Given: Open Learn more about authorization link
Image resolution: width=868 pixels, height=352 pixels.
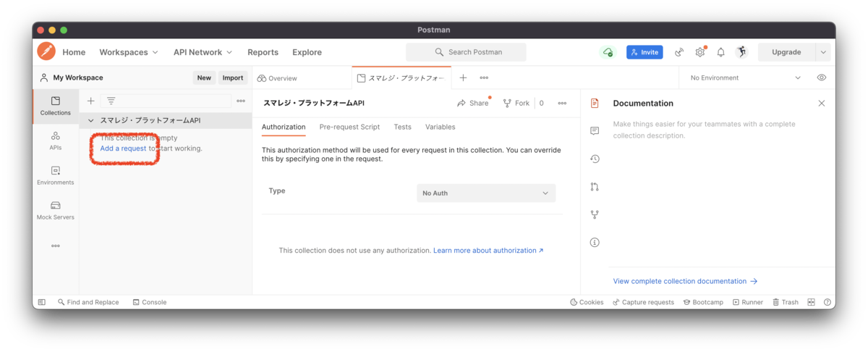Looking at the screenshot, I should 488,251.
